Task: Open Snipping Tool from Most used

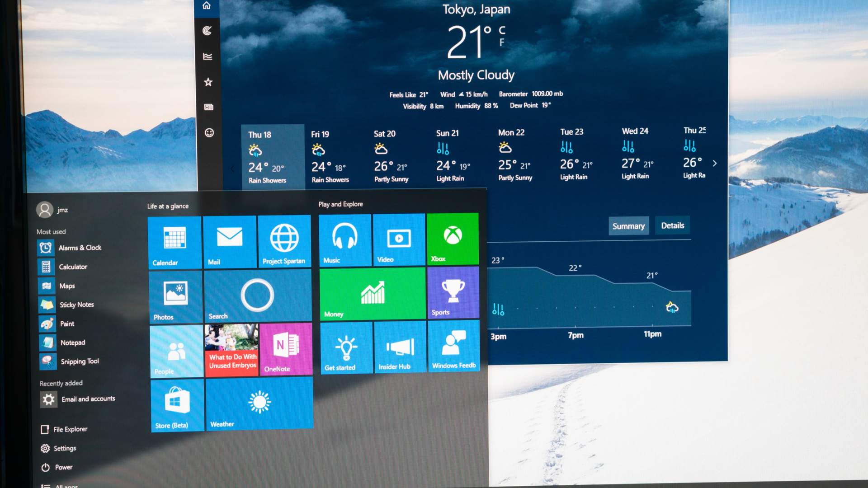Action: [70, 361]
